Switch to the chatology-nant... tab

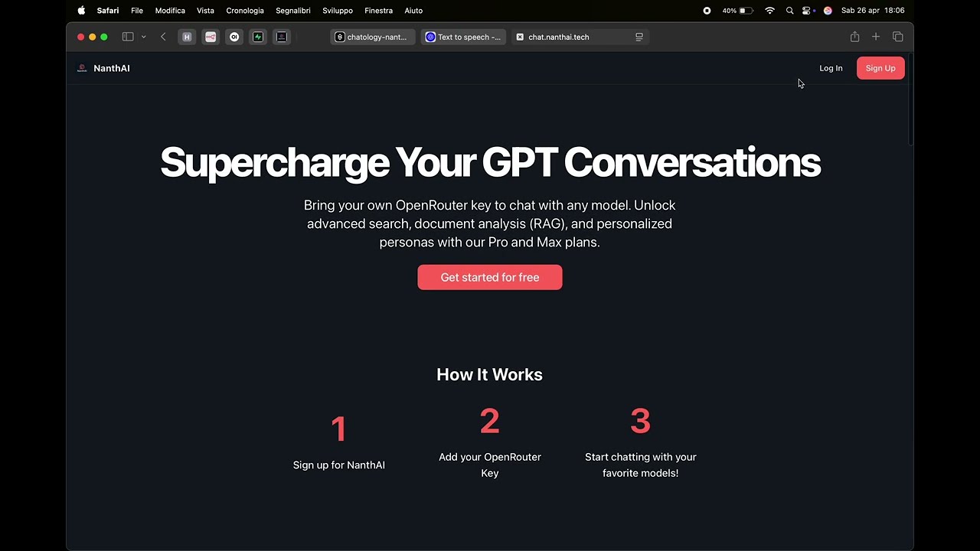372,37
